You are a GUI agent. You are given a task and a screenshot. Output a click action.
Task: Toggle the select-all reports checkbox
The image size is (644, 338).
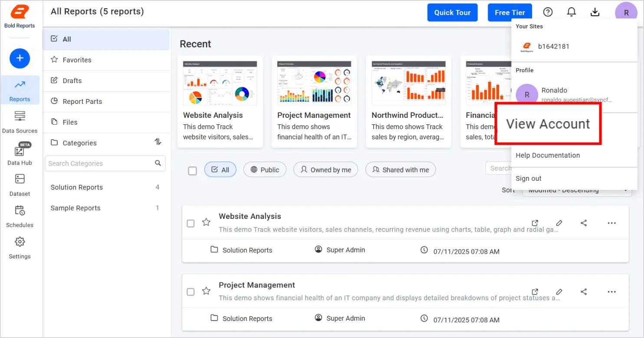(x=192, y=171)
